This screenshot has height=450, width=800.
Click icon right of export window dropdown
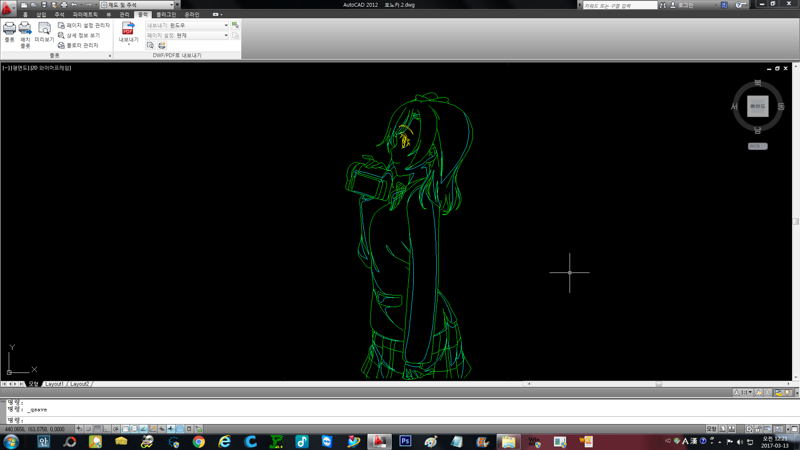coord(235,25)
